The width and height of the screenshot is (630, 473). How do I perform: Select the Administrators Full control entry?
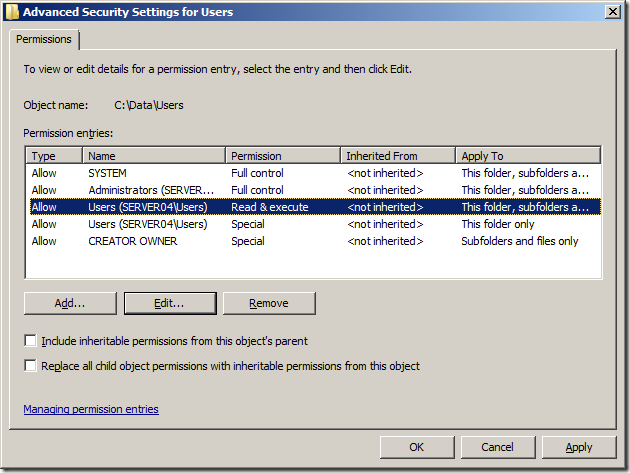pos(150,190)
